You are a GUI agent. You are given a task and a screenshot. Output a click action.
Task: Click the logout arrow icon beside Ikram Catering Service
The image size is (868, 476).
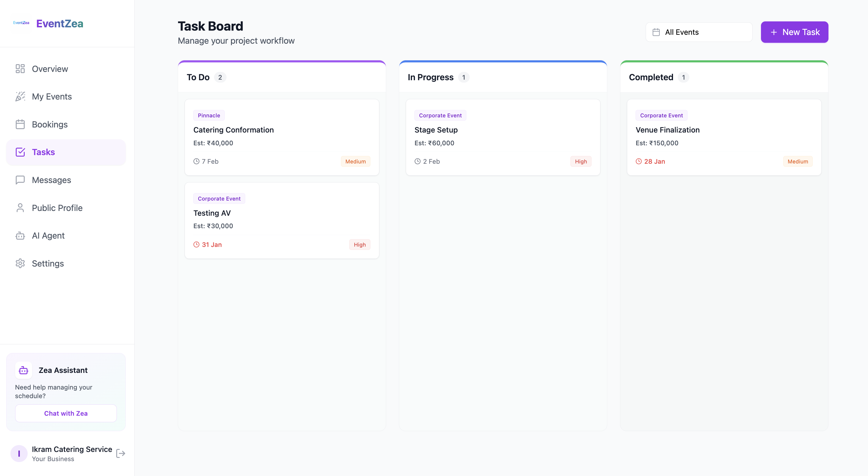click(120, 453)
